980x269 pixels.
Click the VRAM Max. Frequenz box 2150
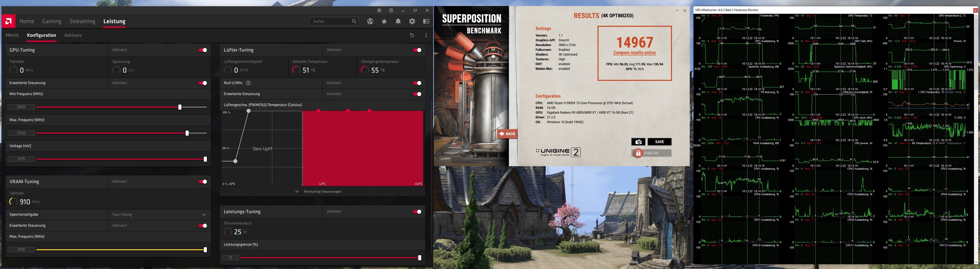coord(21,250)
